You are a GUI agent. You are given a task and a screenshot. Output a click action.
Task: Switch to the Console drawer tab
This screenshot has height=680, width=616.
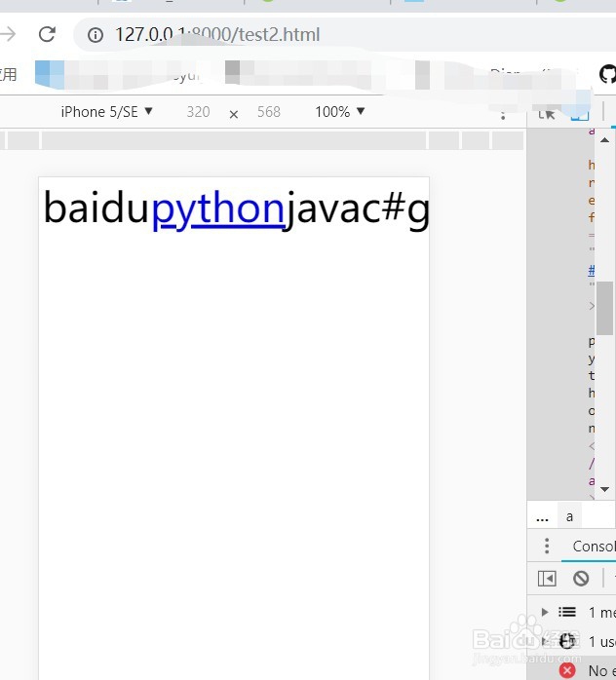coord(594,547)
